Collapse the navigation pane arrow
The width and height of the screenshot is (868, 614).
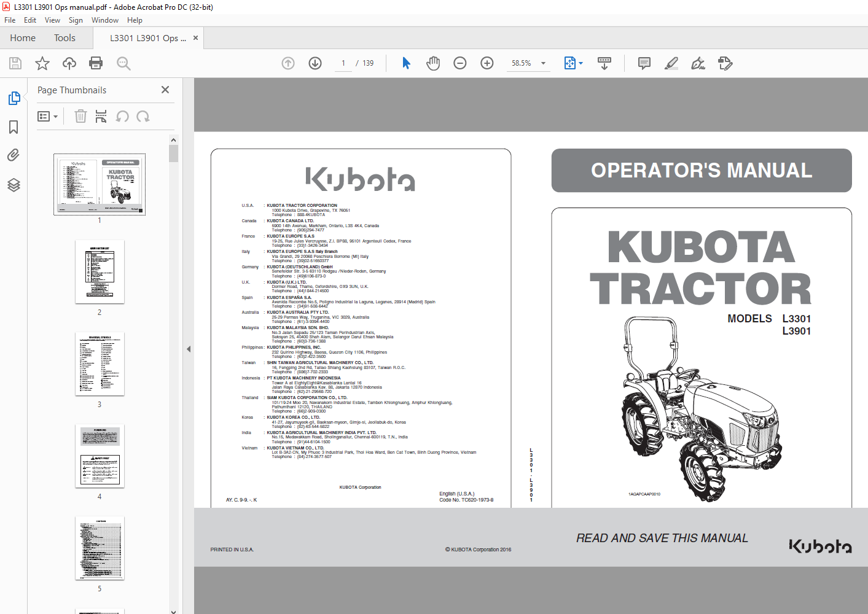point(189,349)
